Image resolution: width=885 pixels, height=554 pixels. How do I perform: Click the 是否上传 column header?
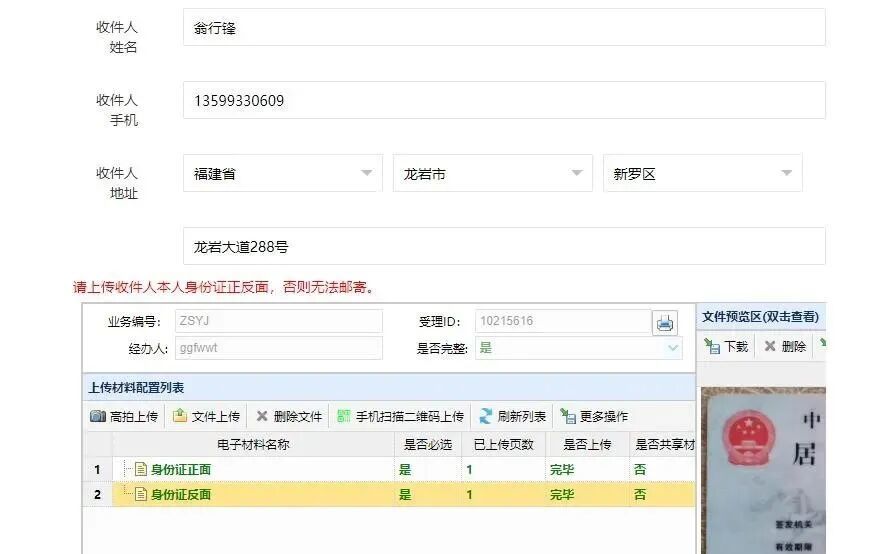point(587,445)
